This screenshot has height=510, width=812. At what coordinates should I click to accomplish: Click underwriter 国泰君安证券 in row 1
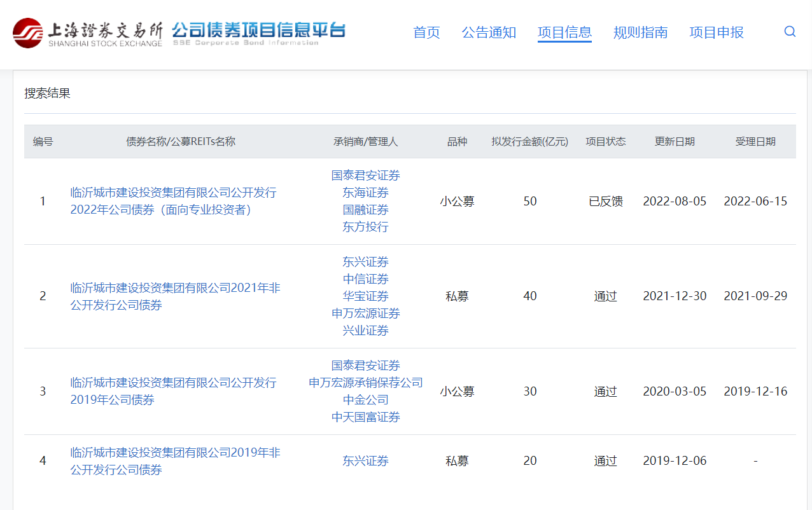(365, 176)
